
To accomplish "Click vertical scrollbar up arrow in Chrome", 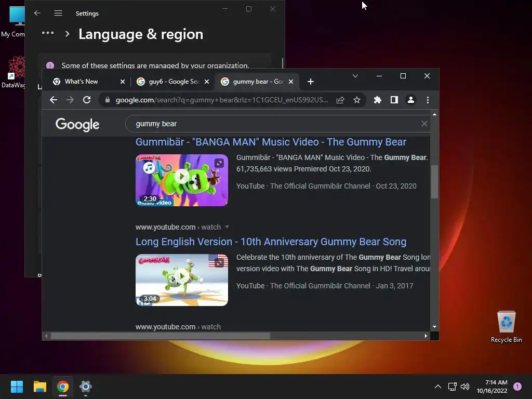I will tap(434, 115).
